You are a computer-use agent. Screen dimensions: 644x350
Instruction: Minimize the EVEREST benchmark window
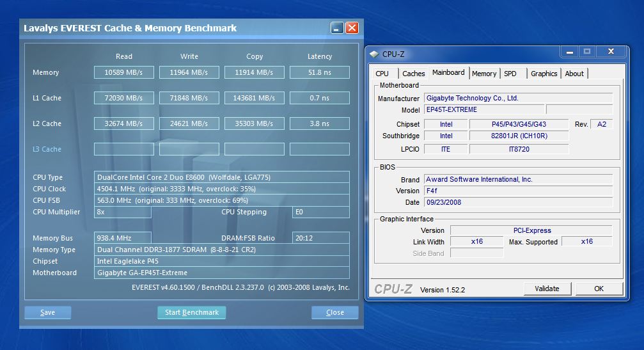click(337, 28)
